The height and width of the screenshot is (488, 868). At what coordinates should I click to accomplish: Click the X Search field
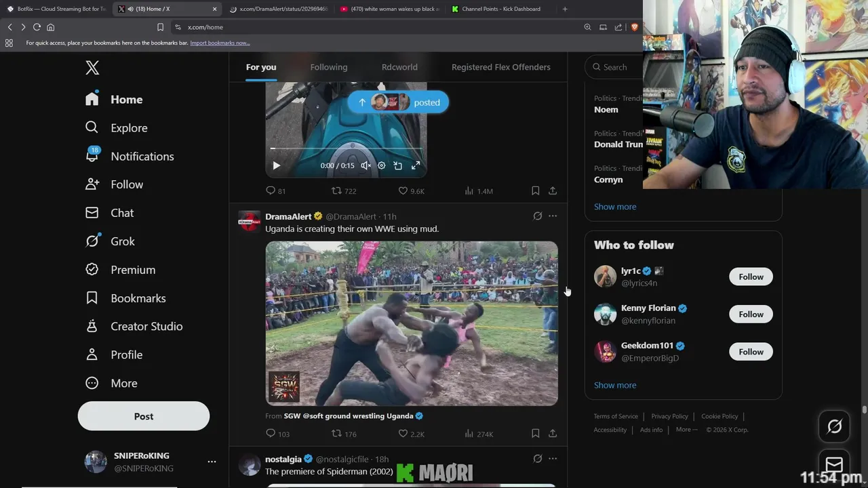pyautogui.click(x=614, y=67)
